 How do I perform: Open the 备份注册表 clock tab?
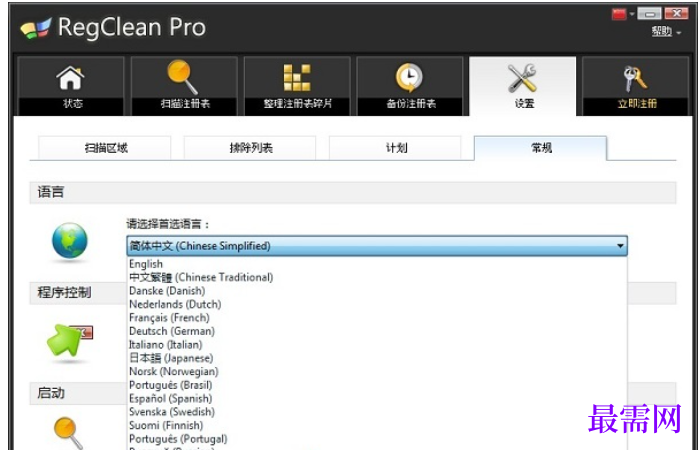click(410, 86)
